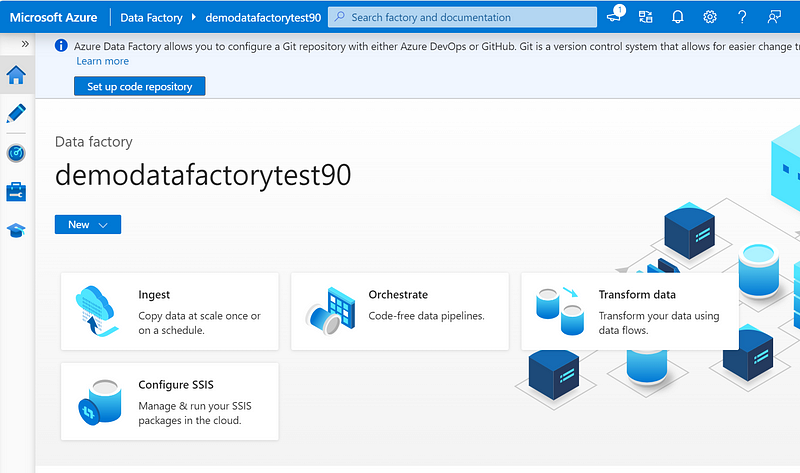Click the breadcrumb arrow after Data Factory
The image size is (800, 473).
point(193,17)
